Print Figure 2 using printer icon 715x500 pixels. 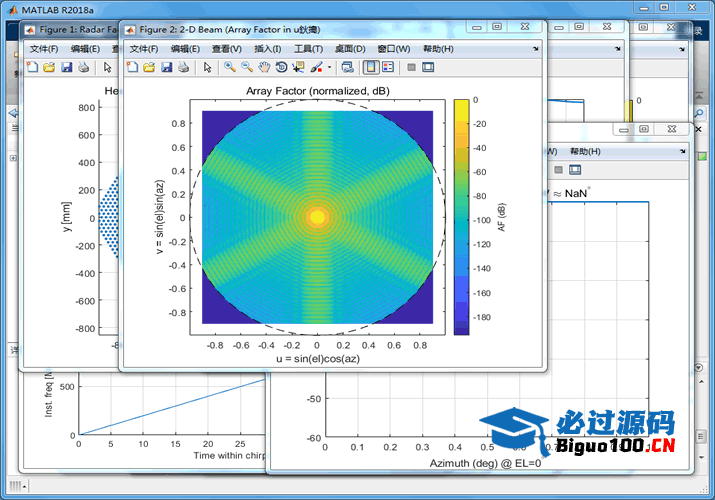pos(183,68)
